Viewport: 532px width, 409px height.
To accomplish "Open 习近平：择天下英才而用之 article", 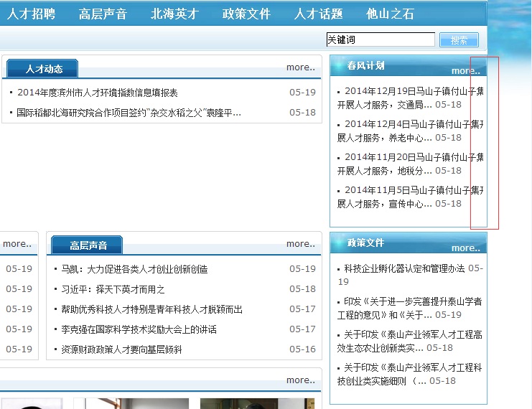I will [113, 289].
